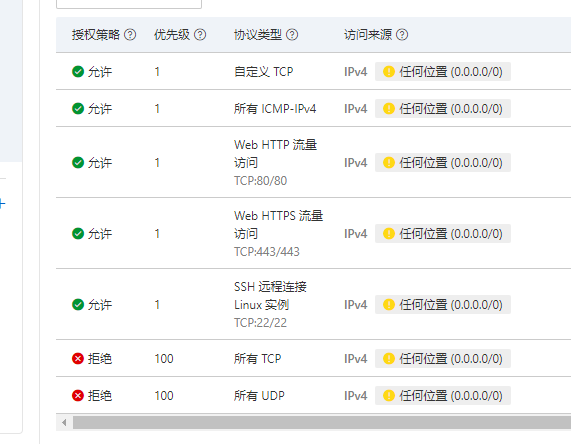Screen dimensions: 571x444
Task: Click 自定义 TCP protocol cell
Action: click(264, 72)
